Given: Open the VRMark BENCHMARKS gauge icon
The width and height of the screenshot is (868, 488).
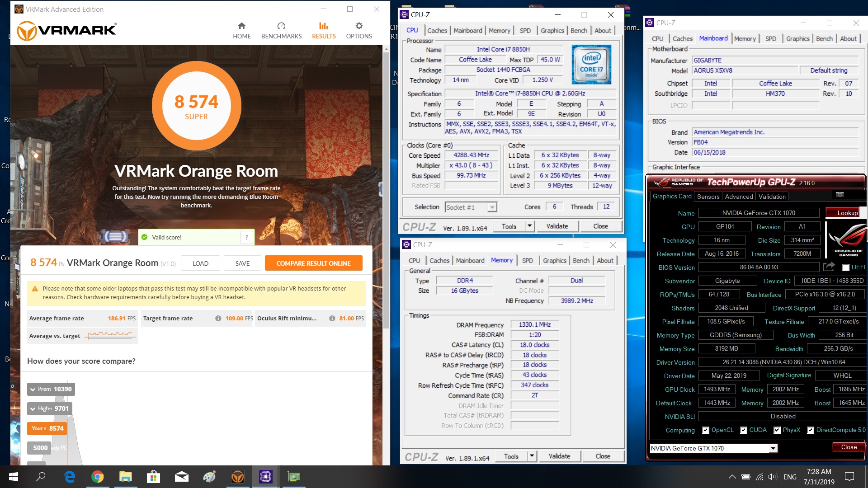Looking at the screenshot, I should point(281,26).
